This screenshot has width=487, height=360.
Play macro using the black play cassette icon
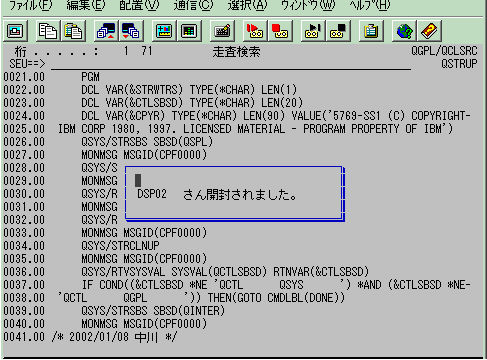coord(313,31)
